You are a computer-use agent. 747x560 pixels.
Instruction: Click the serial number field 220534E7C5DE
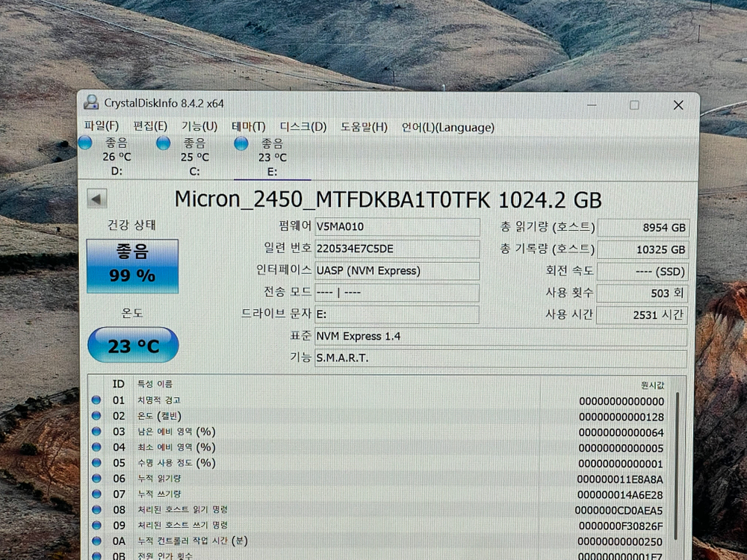tap(397, 249)
